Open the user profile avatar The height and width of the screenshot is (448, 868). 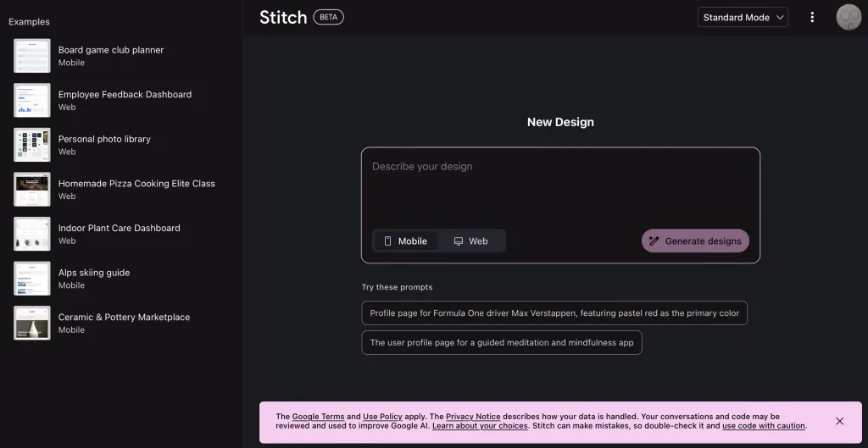point(849,17)
